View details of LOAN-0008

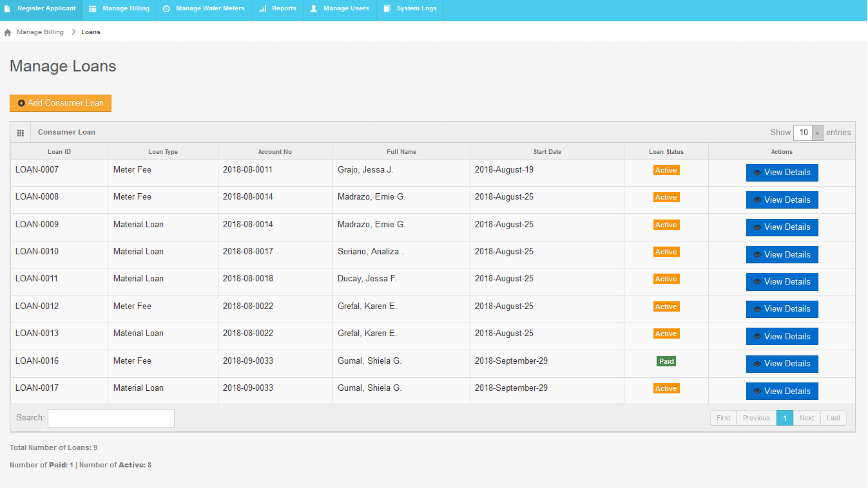(x=782, y=200)
